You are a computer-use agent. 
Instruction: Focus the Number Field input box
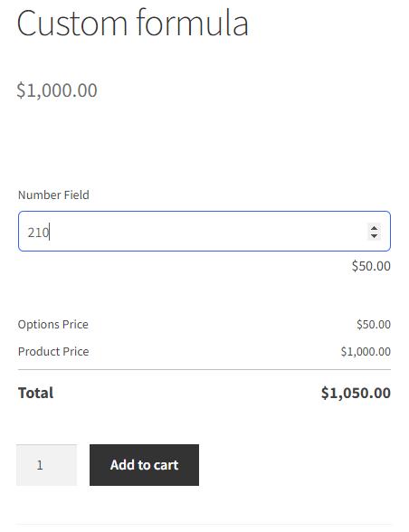[204, 231]
